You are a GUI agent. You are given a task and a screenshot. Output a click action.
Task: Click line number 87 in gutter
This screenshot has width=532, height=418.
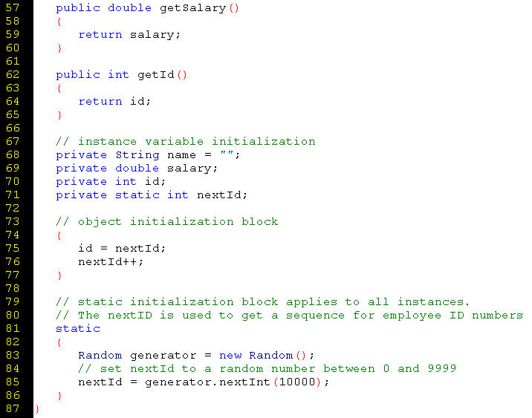[x=13, y=408]
